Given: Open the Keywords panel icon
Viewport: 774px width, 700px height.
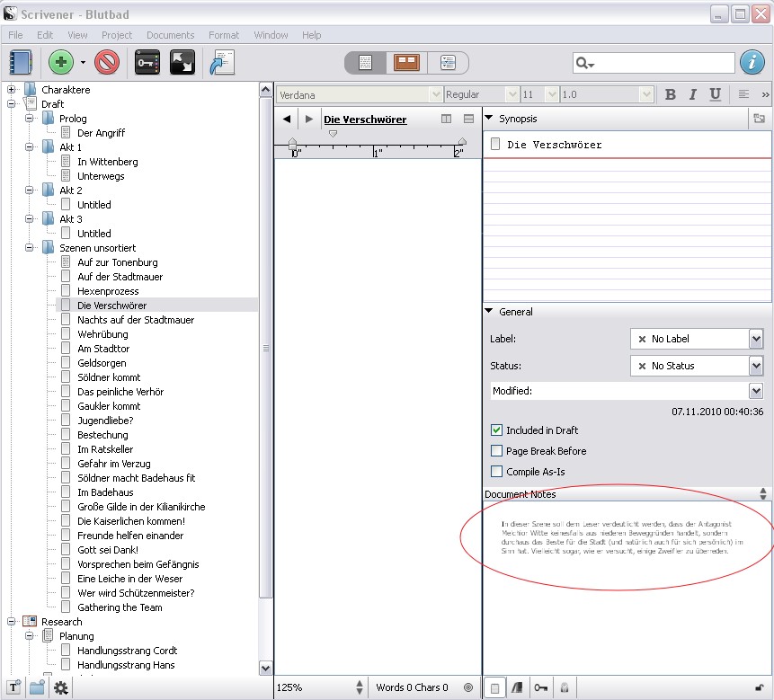Looking at the screenshot, I should [147, 62].
